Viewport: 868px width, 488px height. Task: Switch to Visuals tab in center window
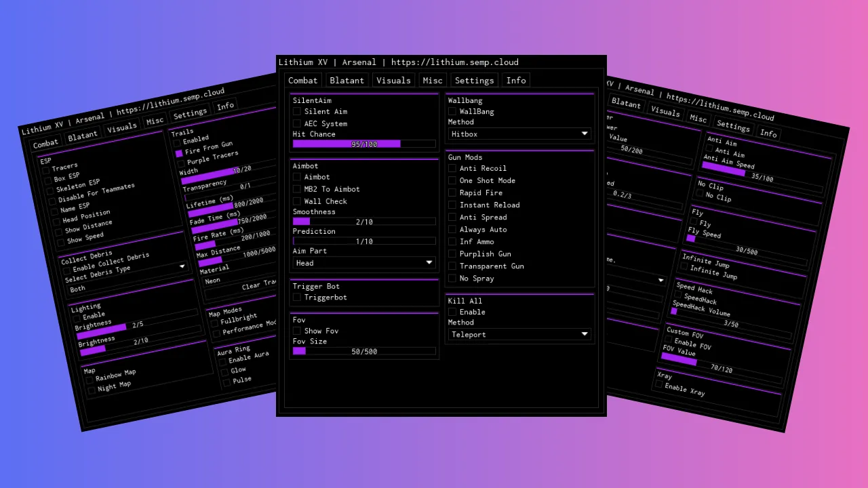[393, 81]
